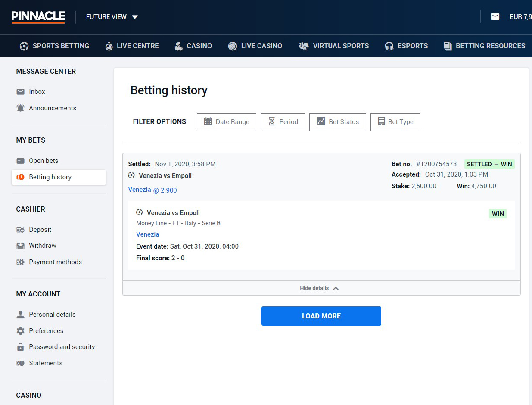
Task: Click the chips icon beside Casino
Action: [178, 46]
